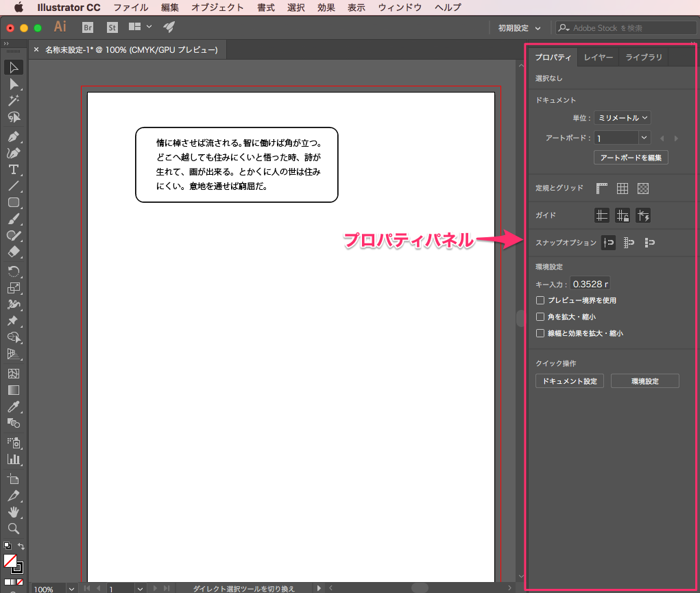Open the 効果 menu
Image resolution: width=700 pixels, height=593 pixels.
tap(326, 8)
